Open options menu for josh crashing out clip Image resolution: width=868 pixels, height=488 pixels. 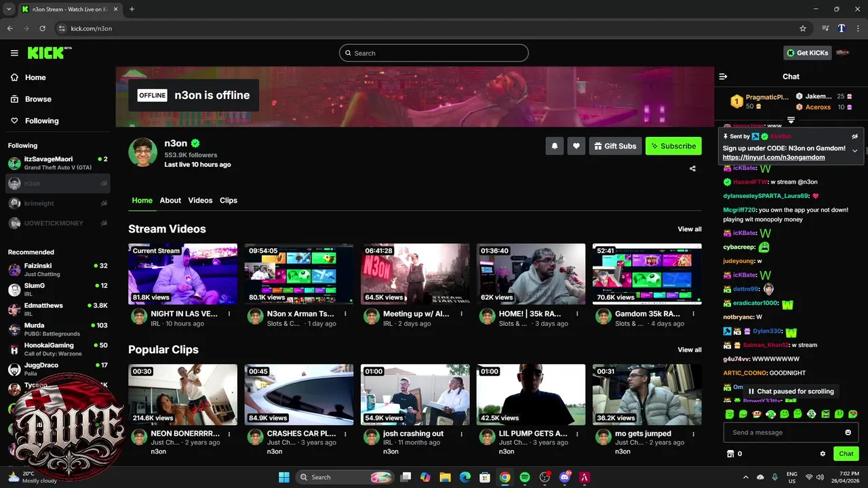461,434
